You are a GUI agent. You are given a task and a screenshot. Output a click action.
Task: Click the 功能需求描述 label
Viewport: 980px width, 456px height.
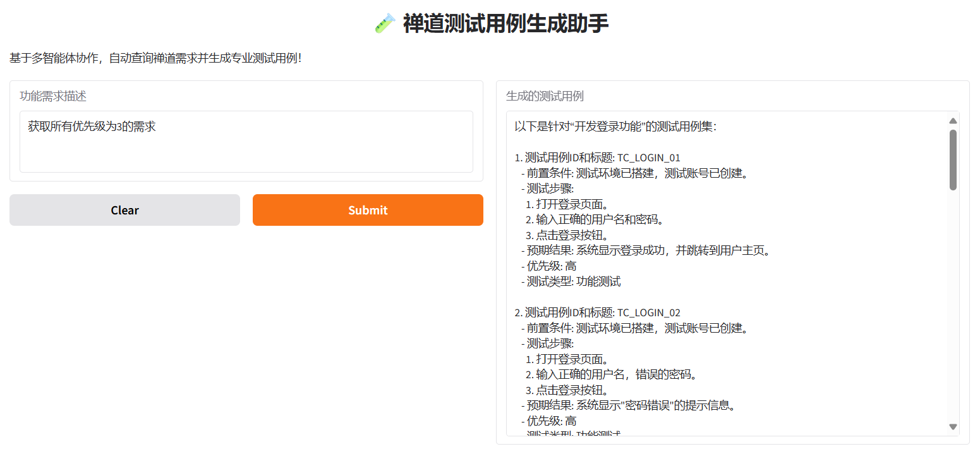pyautogui.click(x=53, y=96)
